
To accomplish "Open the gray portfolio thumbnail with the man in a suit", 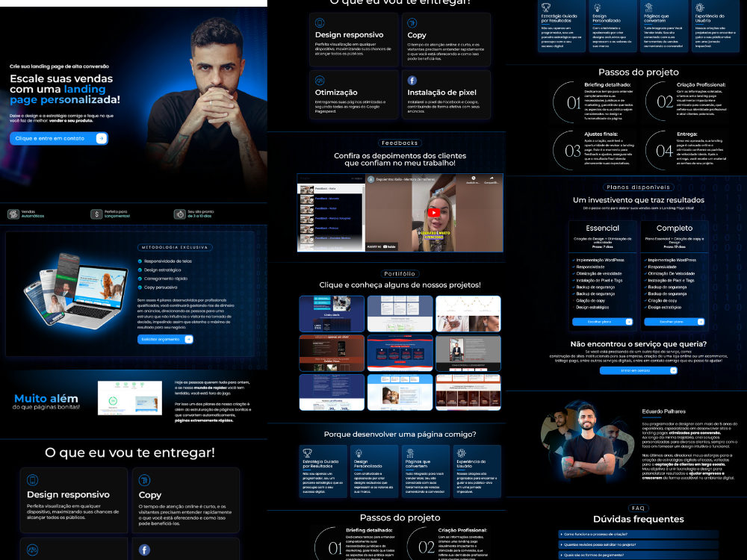I will [x=468, y=353].
